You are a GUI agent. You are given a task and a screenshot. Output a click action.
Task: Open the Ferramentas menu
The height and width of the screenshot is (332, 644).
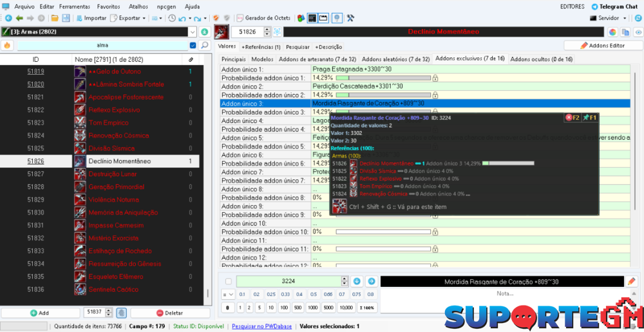(x=74, y=6)
